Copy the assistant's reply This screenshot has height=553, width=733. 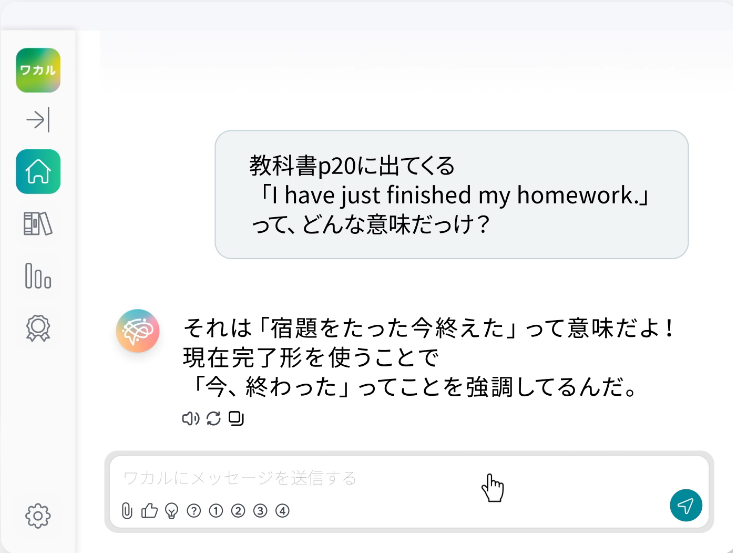point(236,418)
